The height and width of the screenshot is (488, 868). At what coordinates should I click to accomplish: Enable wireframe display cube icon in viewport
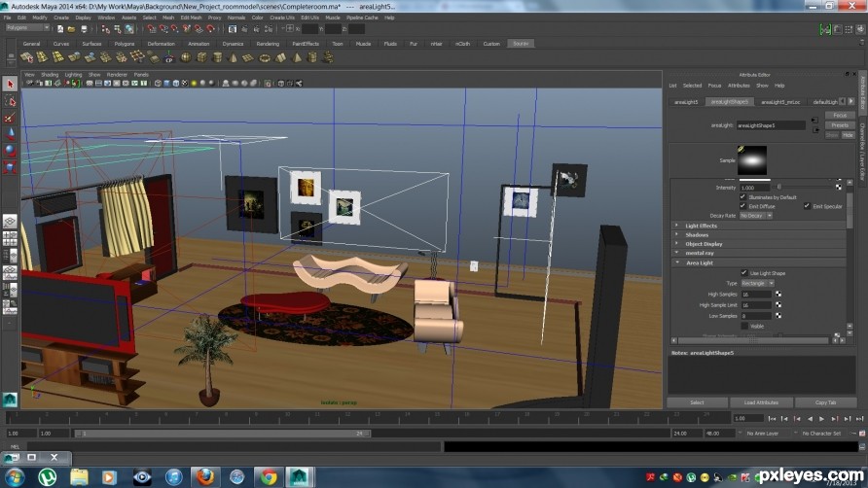point(158,84)
